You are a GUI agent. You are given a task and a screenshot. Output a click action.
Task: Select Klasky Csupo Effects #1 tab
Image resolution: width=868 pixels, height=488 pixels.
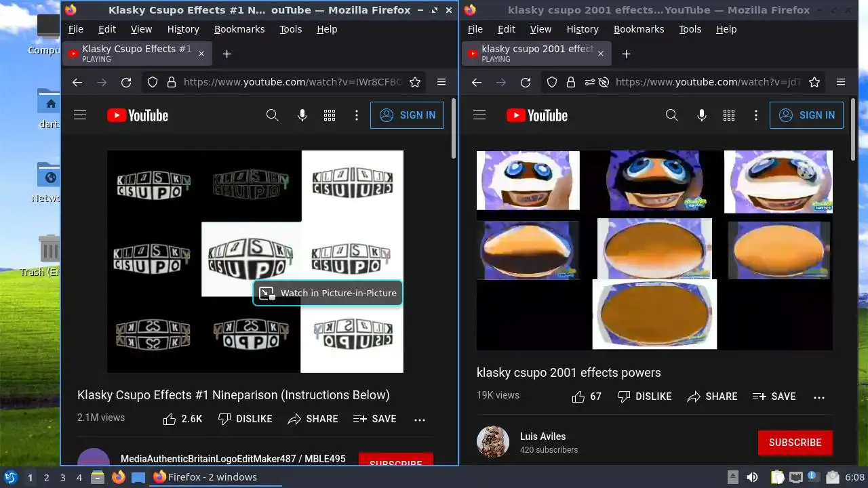pos(137,54)
